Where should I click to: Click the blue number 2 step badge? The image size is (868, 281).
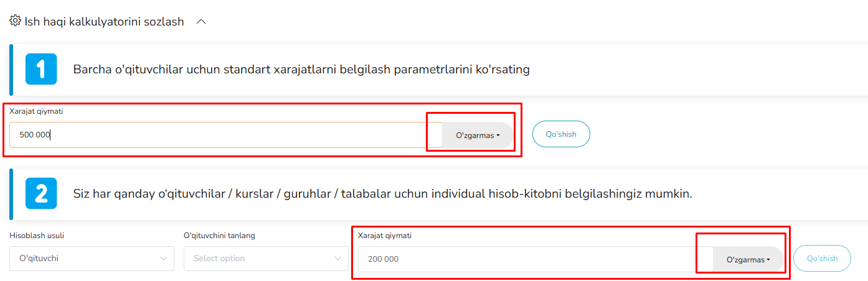[x=41, y=193]
